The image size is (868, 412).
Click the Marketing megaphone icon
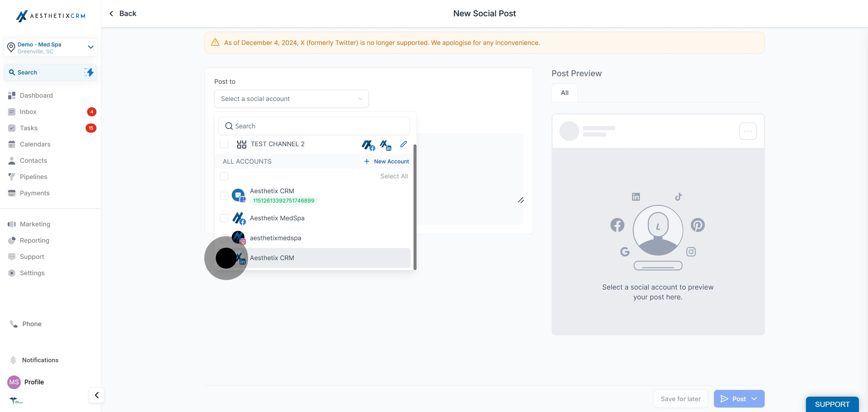tap(12, 224)
